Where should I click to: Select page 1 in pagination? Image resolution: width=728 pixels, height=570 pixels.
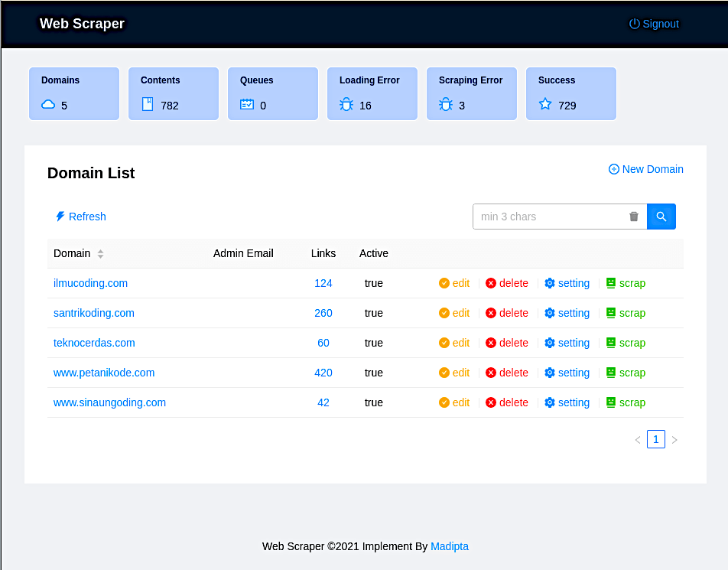tap(656, 439)
